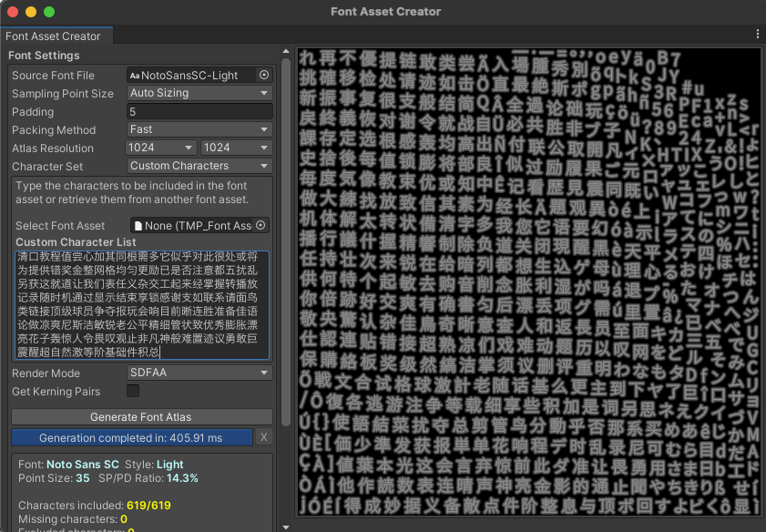Click the 'Type the characters to be included' help text
The image size is (766, 532).
pos(132,192)
